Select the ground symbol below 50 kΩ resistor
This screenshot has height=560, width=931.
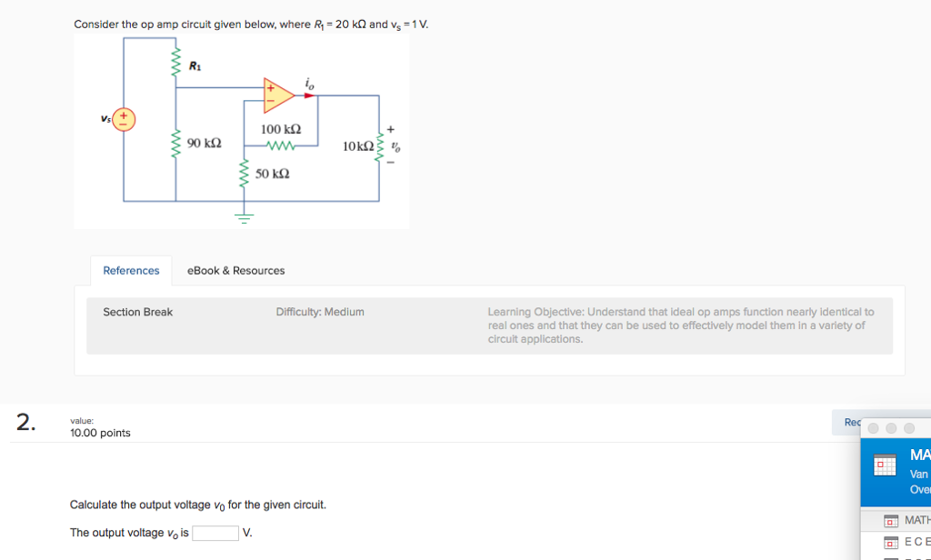(x=243, y=215)
